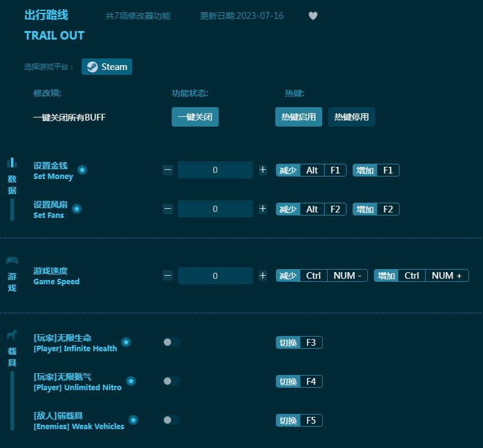Click the star beside Infinite Health
483x448 pixels.
[x=126, y=342]
